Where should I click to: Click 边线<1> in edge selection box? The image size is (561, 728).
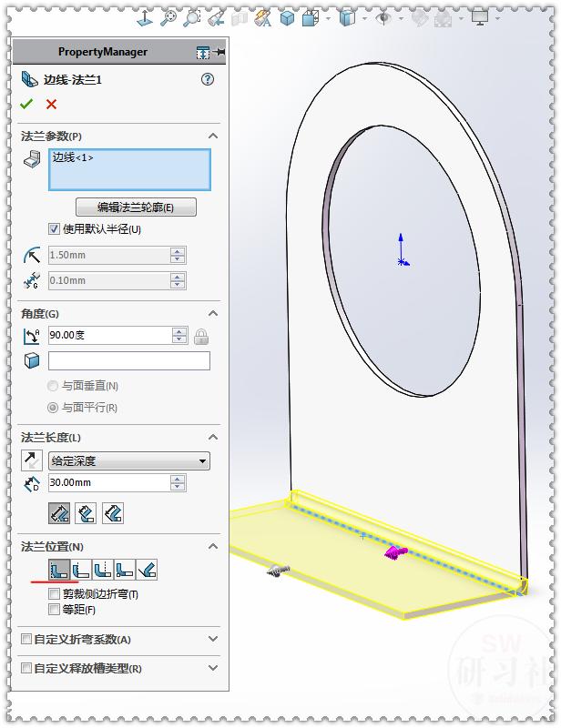click(x=73, y=157)
